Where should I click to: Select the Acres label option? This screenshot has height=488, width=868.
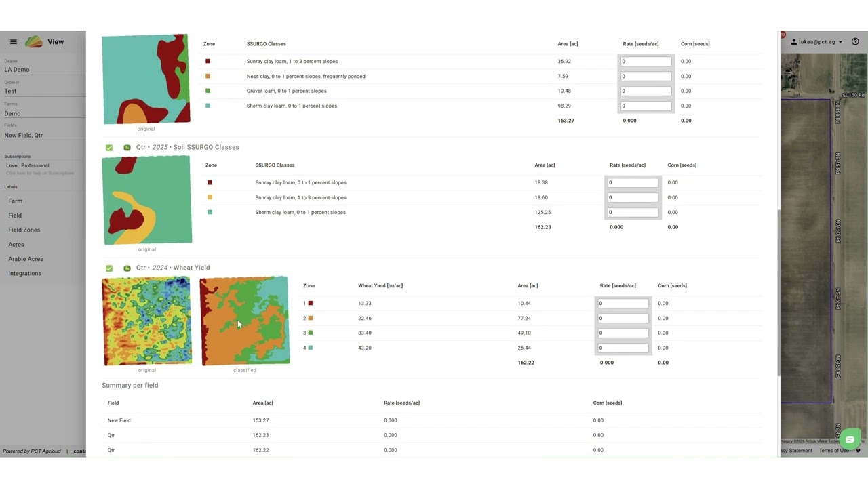16,245
